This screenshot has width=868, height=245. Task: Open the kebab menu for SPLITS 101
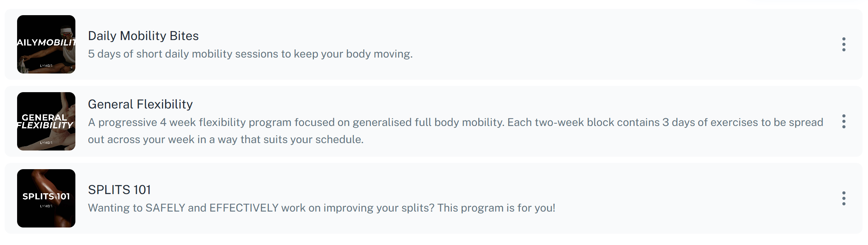(x=844, y=198)
